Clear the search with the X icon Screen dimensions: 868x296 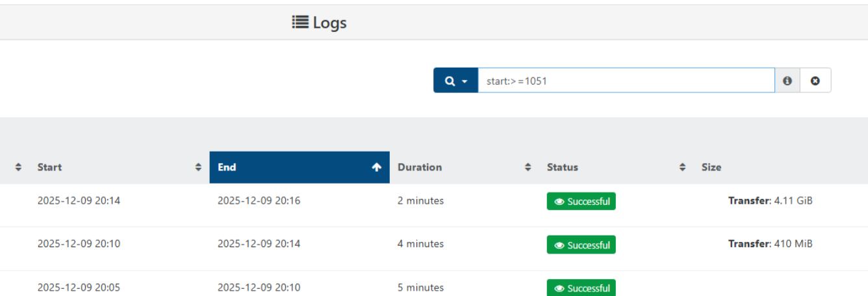815,81
